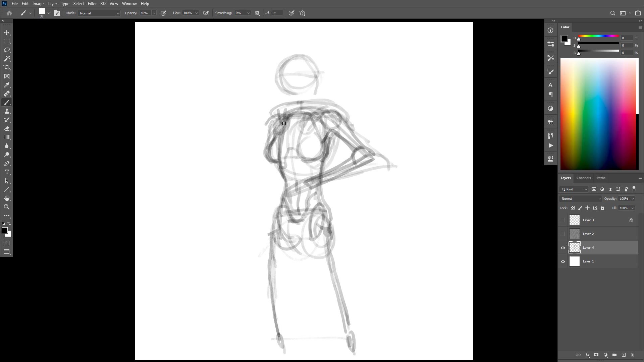Select the Crop tool
This screenshot has height=362, width=644.
7,67
